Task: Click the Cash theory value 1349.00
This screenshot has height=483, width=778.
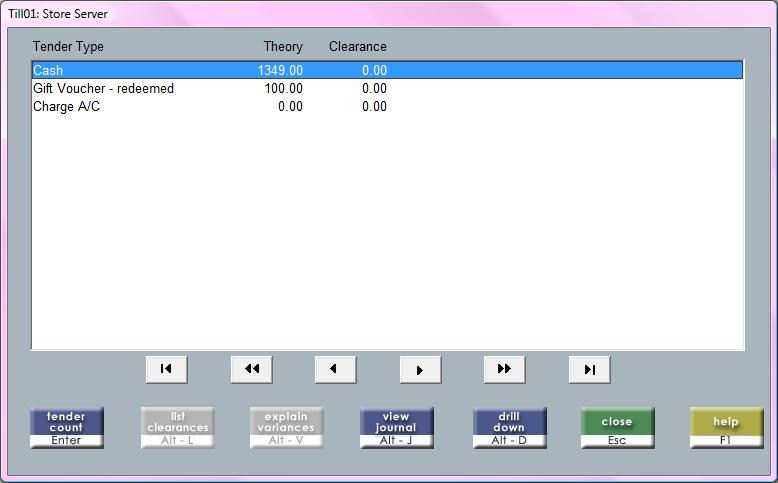Action: pyautogui.click(x=280, y=70)
